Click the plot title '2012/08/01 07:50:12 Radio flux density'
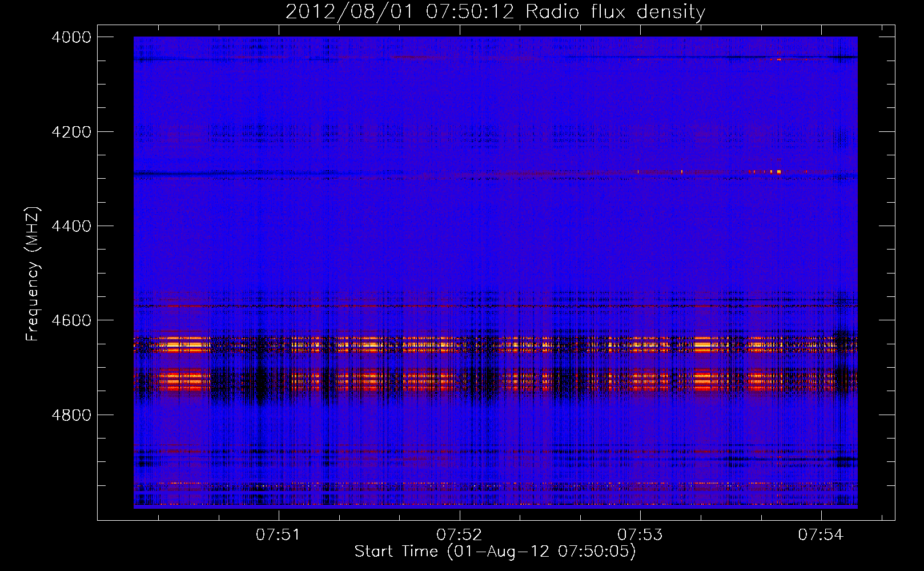Viewport: 924px width, 571px height. point(495,12)
